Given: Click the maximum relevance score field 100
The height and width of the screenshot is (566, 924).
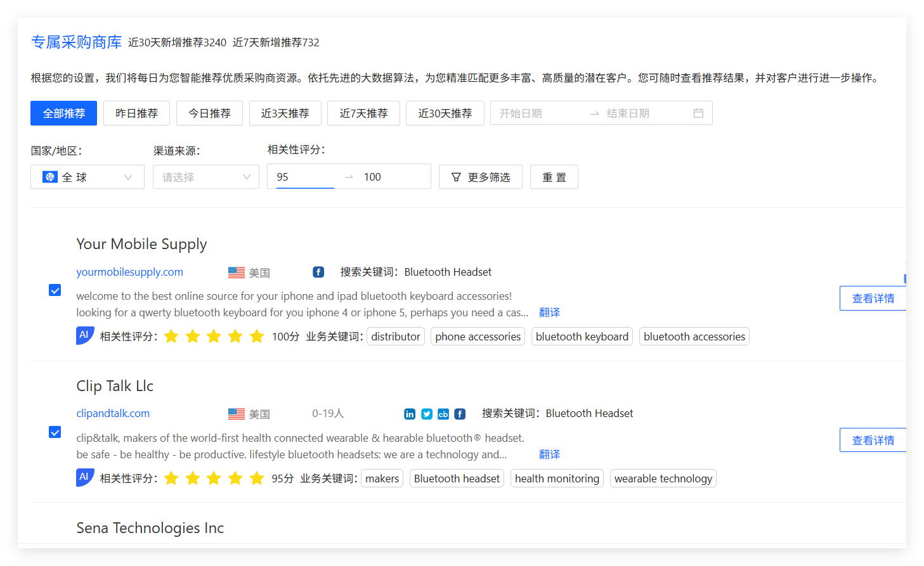Looking at the screenshot, I should point(393,177).
